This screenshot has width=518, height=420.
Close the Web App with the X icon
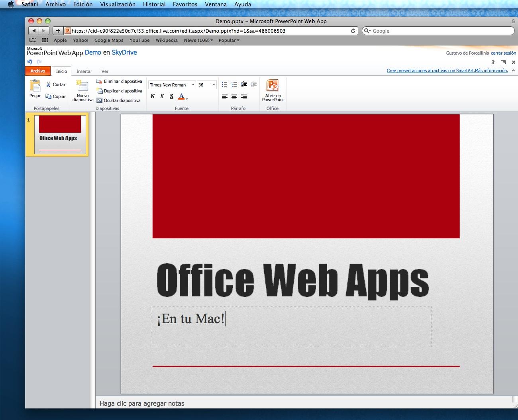(x=514, y=62)
